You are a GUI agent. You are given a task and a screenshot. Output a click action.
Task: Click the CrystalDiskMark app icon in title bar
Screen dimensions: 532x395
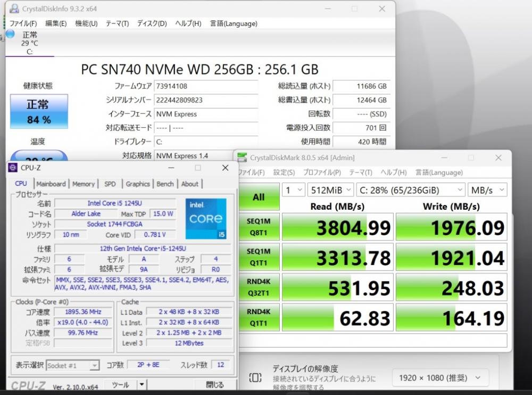click(242, 157)
